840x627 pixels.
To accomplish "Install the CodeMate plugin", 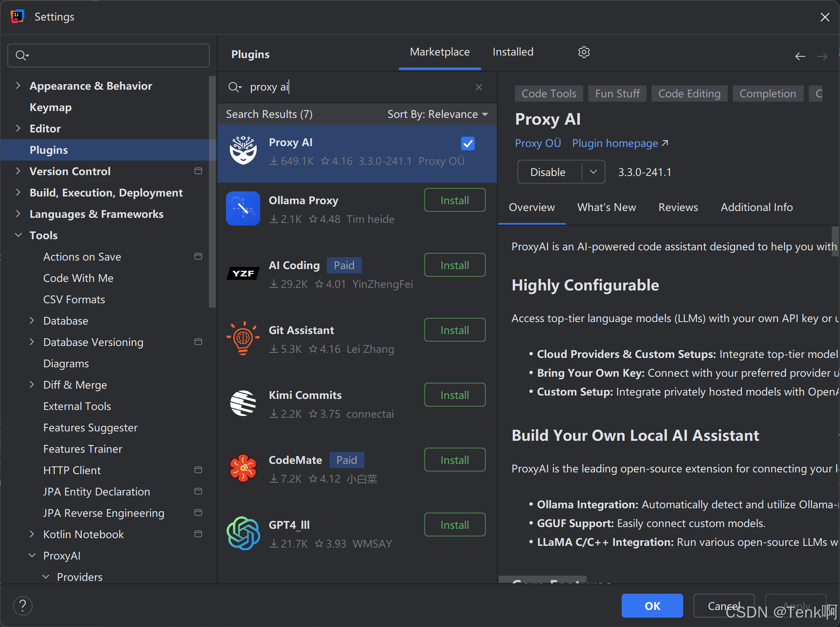I will pyautogui.click(x=455, y=460).
